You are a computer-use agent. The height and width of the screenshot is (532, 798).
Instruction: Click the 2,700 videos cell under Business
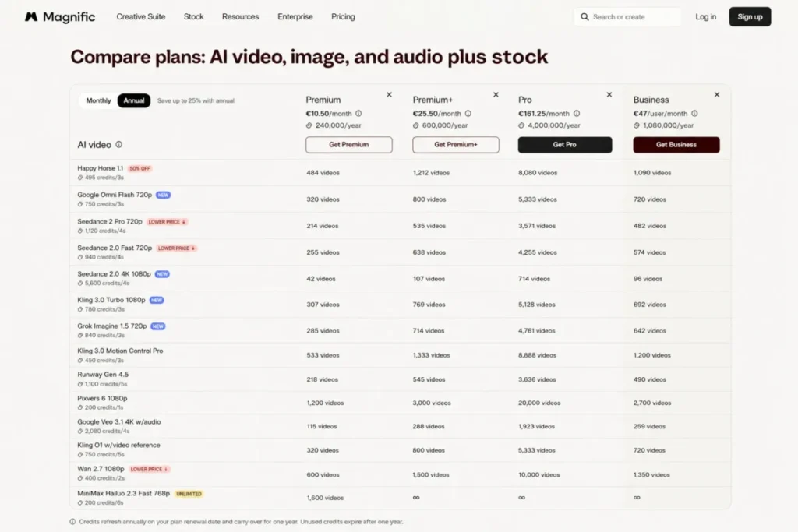click(x=652, y=403)
